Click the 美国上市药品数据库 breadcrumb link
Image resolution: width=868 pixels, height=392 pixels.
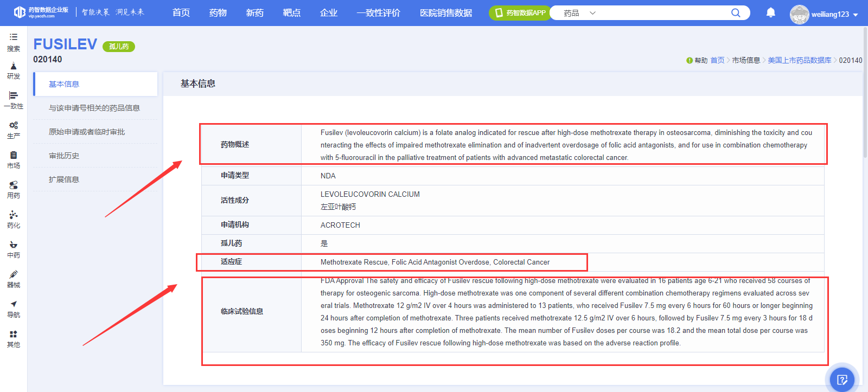click(x=800, y=60)
